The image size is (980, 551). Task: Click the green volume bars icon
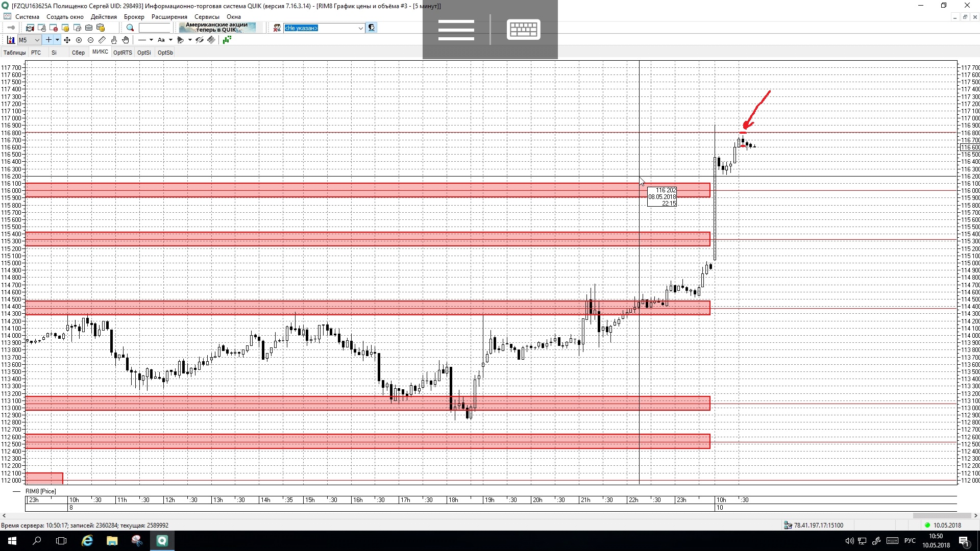click(227, 40)
